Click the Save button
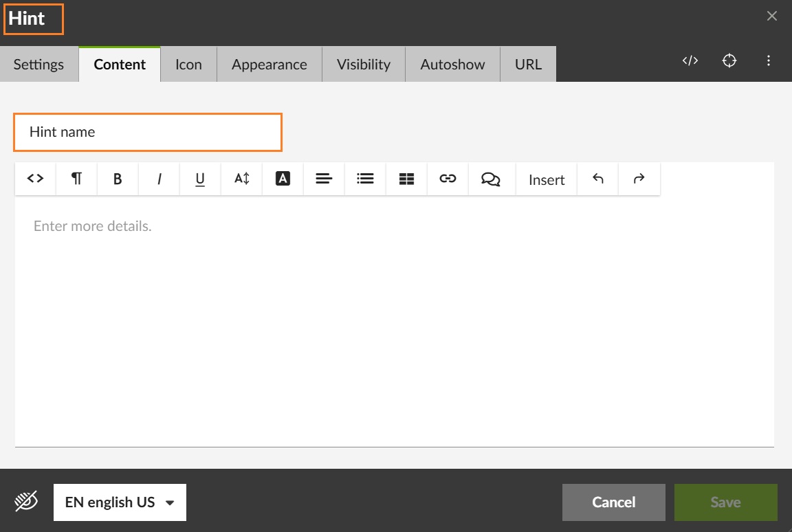792x532 pixels. [726, 502]
